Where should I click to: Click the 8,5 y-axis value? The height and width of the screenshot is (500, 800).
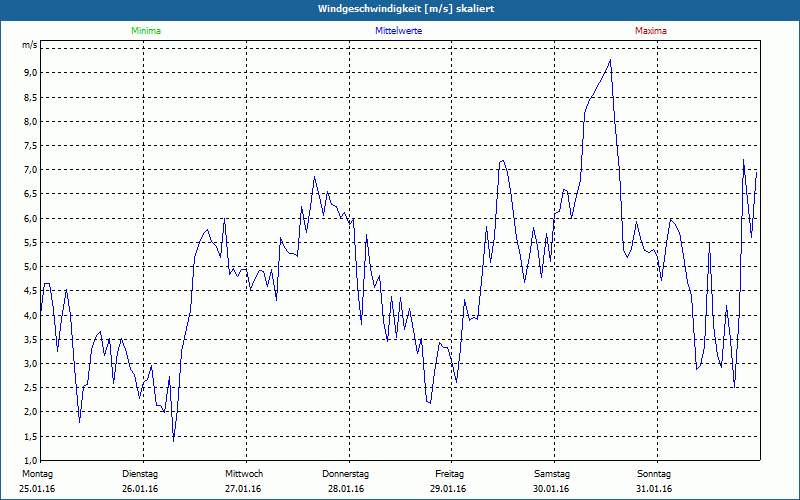click(30, 97)
